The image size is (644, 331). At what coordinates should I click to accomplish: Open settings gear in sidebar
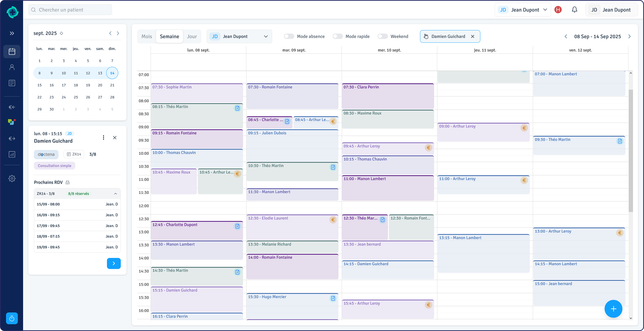pyautogui.click(x=12, y=178)
